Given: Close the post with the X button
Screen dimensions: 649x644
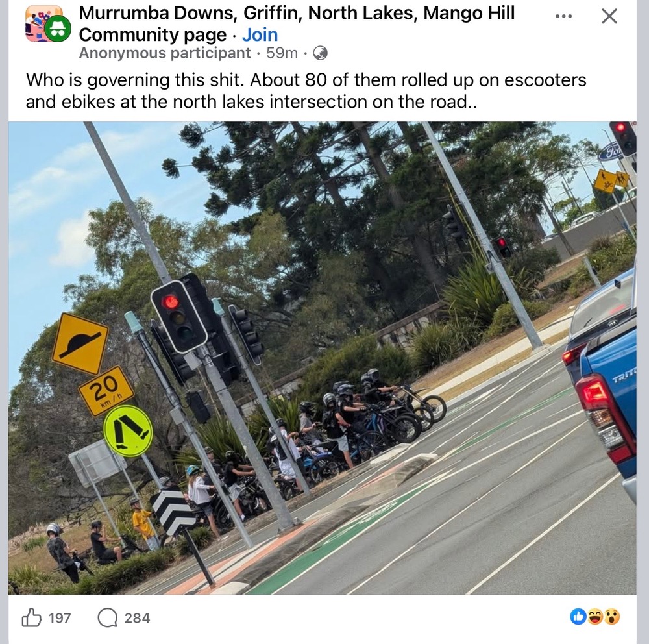Looking at the screenshot, I should pyautogui.click(x=609, y=17).
